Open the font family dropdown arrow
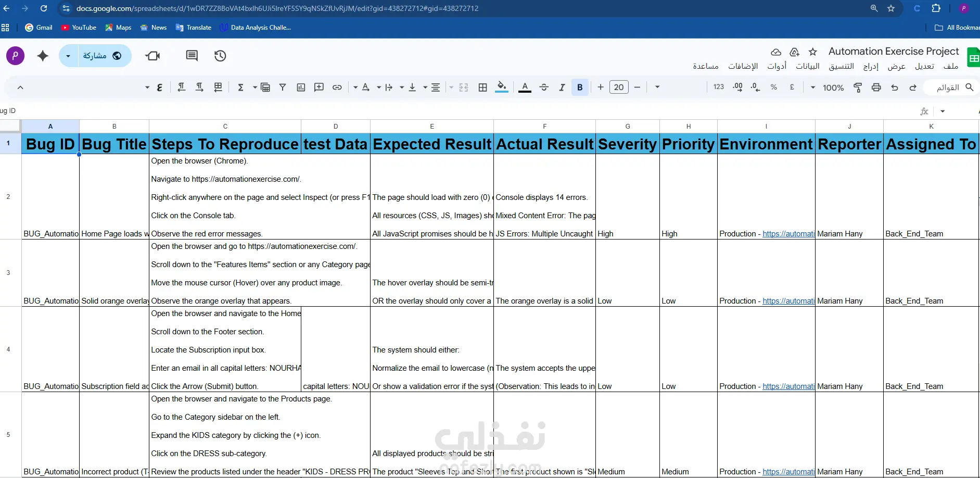 657,87
